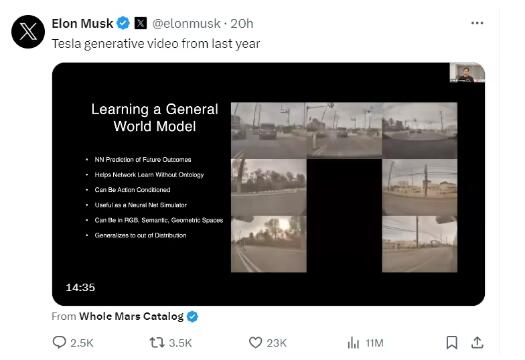
Task: Open the reply comment icon
Action: pos(59,343)
